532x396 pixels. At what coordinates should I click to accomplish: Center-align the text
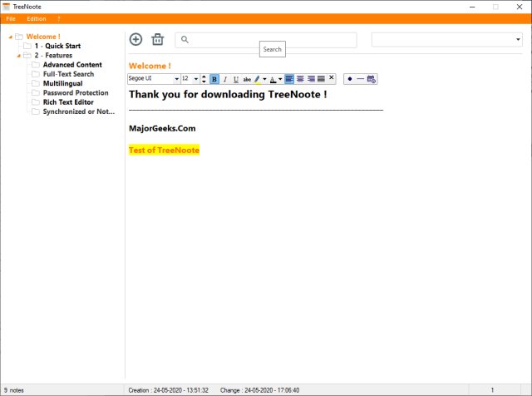[300, 79]
